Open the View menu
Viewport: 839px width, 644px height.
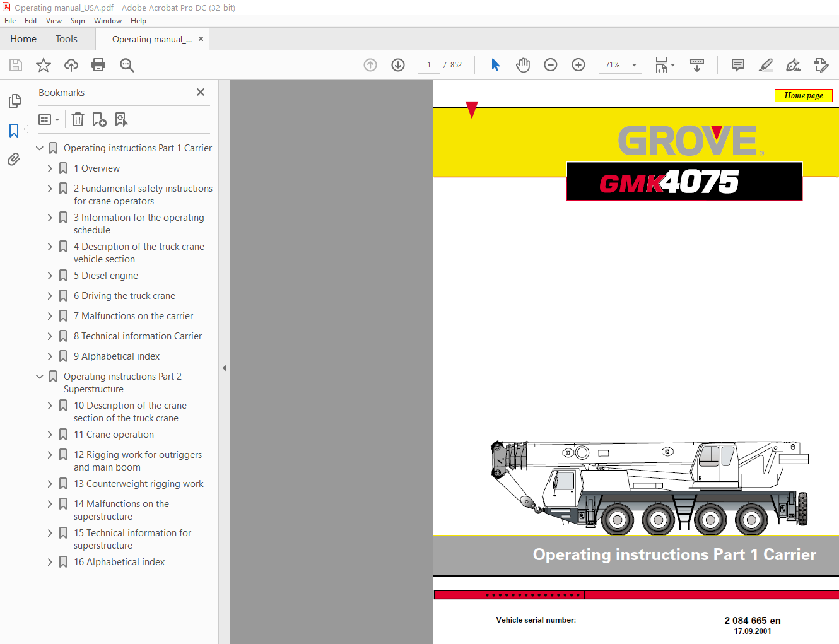pos(54,21)
